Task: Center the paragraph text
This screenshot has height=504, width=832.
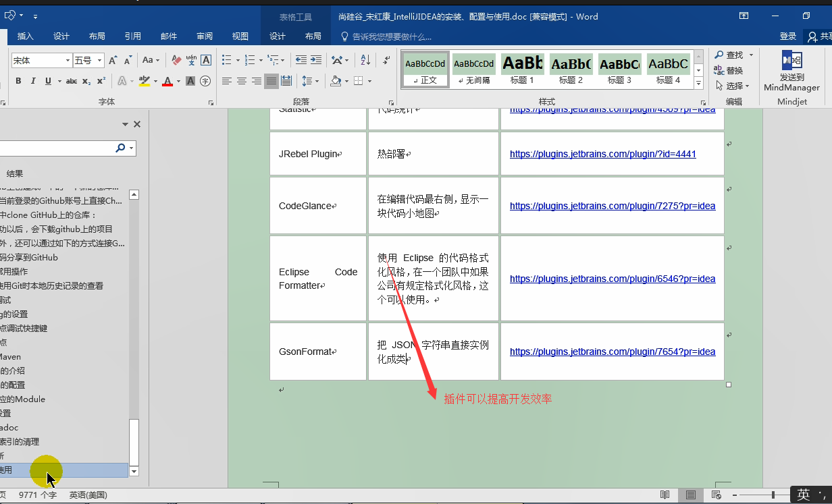Action: 242,81
